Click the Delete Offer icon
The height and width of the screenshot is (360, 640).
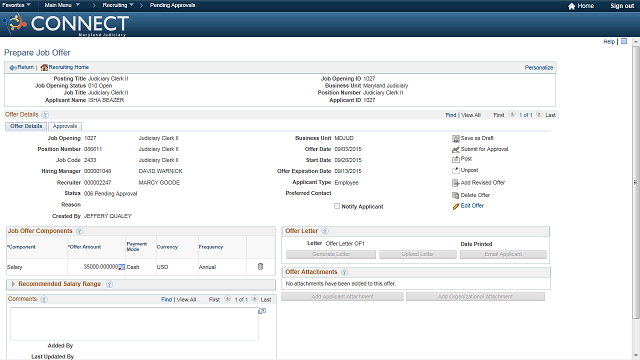456,196
